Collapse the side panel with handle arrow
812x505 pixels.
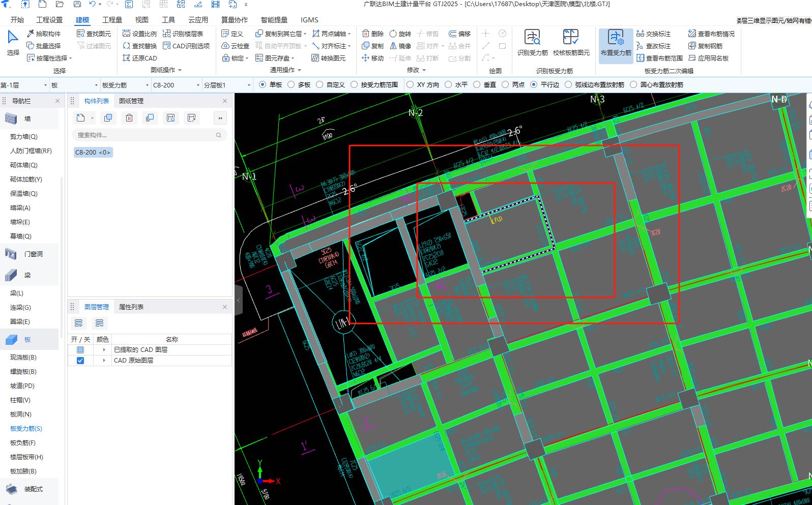pyautogui.click(x=238, y=300)
